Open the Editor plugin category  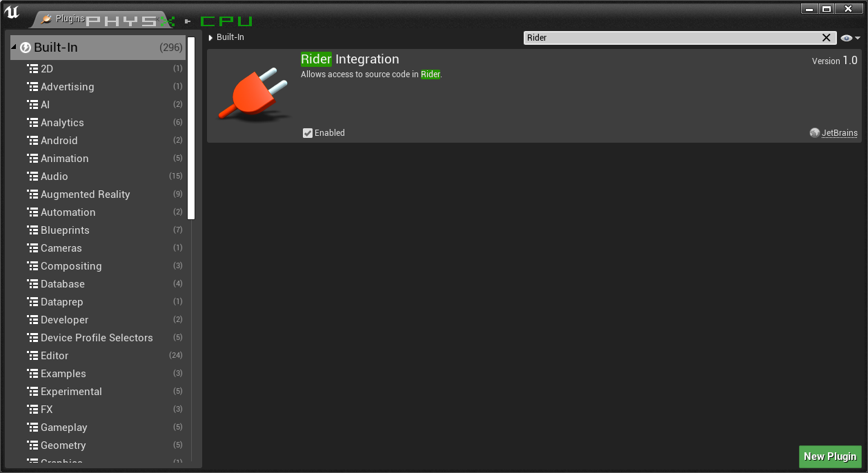tap(55, 356)
